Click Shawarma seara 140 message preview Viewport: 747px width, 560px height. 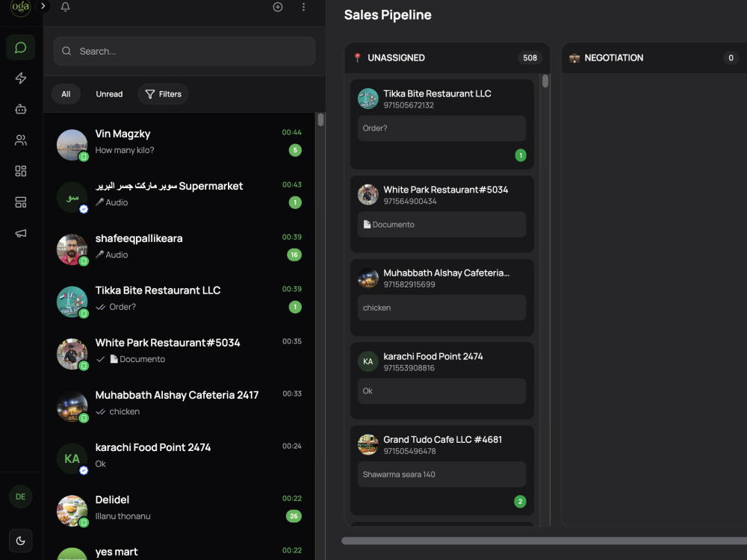442,475
